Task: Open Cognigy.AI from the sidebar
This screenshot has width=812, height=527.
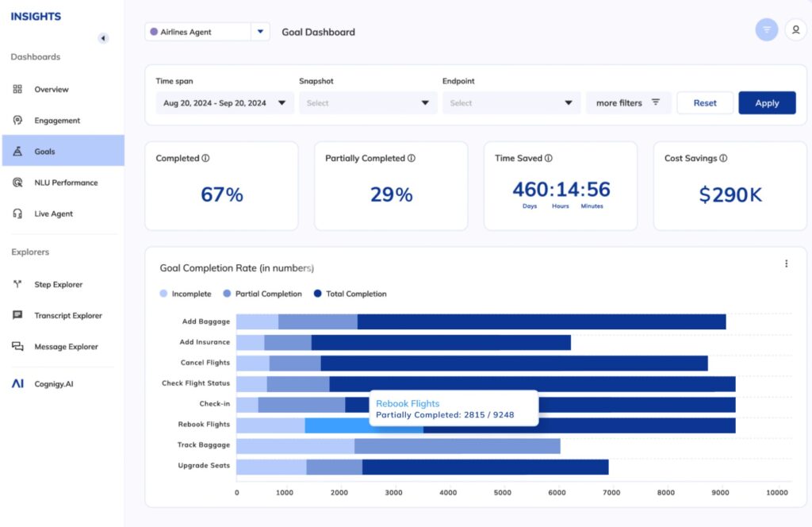Action: click(53, 384)
